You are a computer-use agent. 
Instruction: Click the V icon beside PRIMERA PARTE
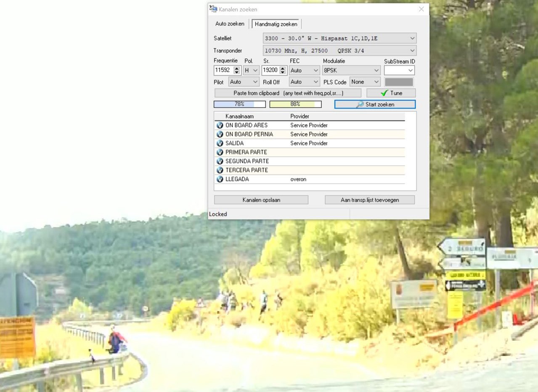tap(220, 152)
